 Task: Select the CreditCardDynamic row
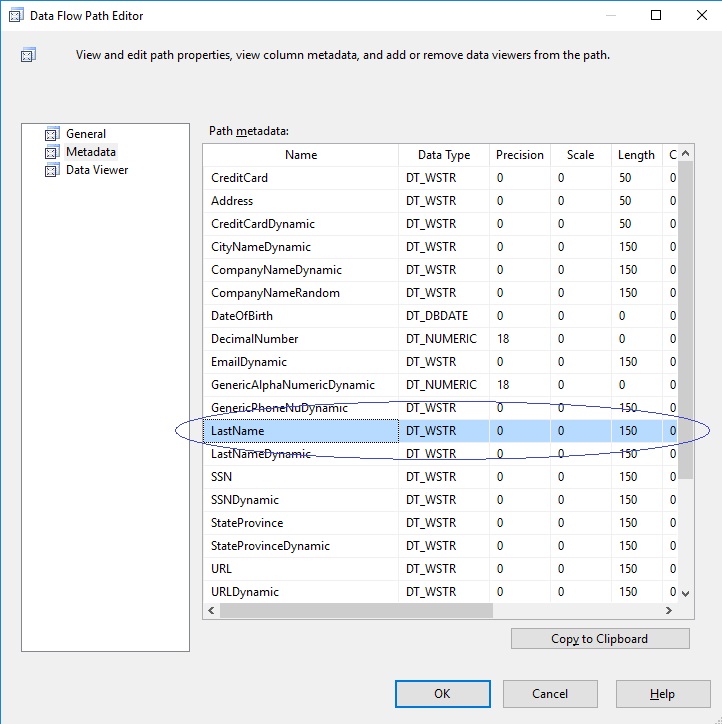coord(440,224)
